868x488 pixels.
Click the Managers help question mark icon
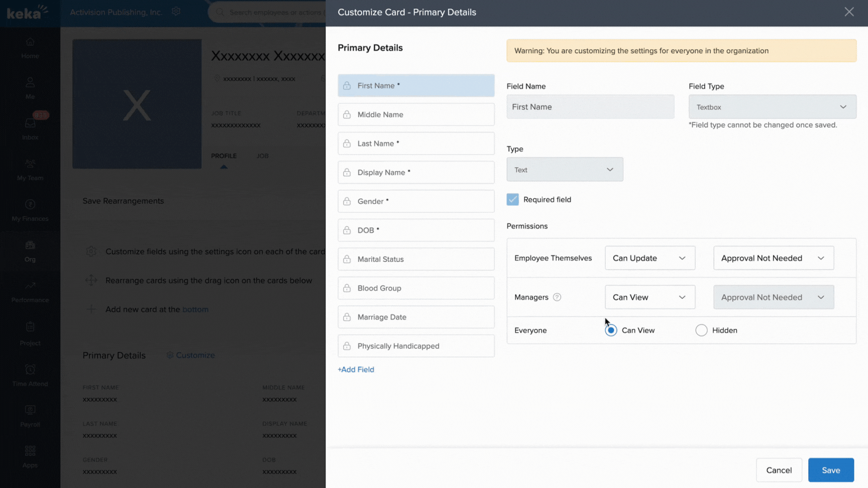coord(557,297)
